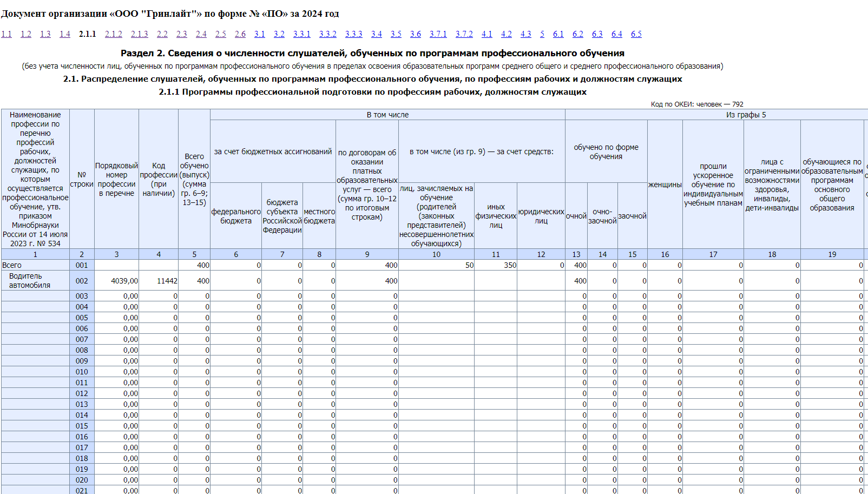Click 400 in column 13 of row 002

coord(576,280)
